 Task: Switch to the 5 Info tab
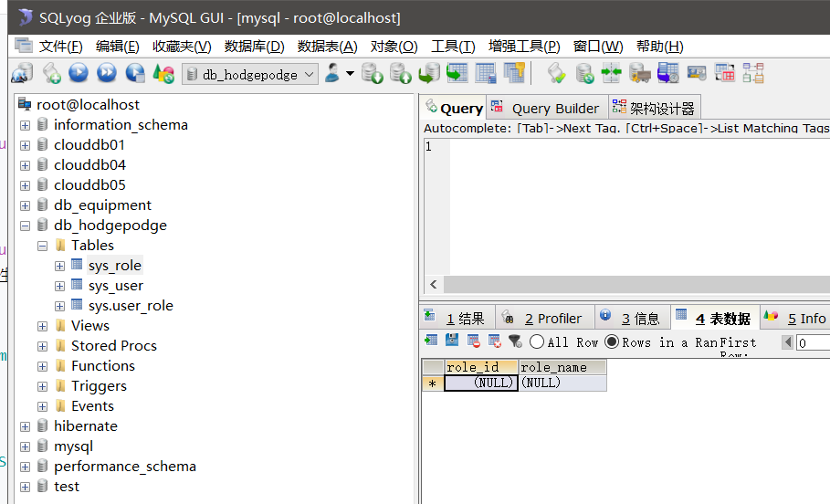(795, 318)
